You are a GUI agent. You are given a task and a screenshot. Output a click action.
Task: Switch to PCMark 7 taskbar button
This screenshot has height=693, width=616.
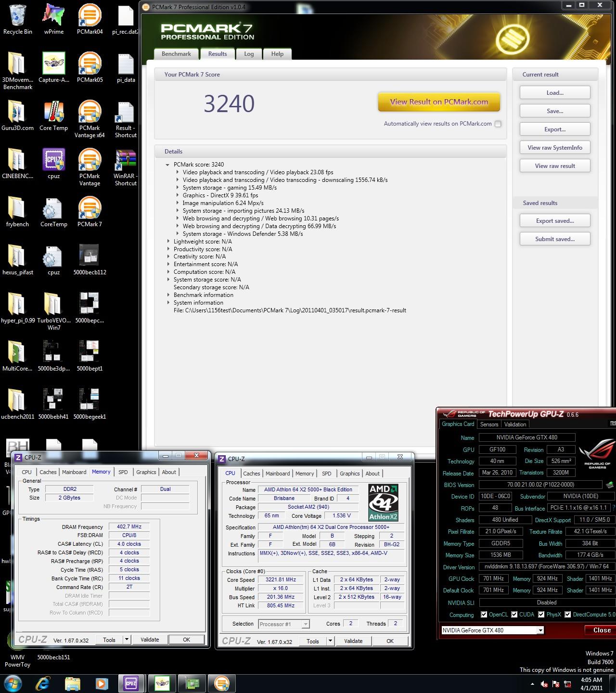(221, 683)
